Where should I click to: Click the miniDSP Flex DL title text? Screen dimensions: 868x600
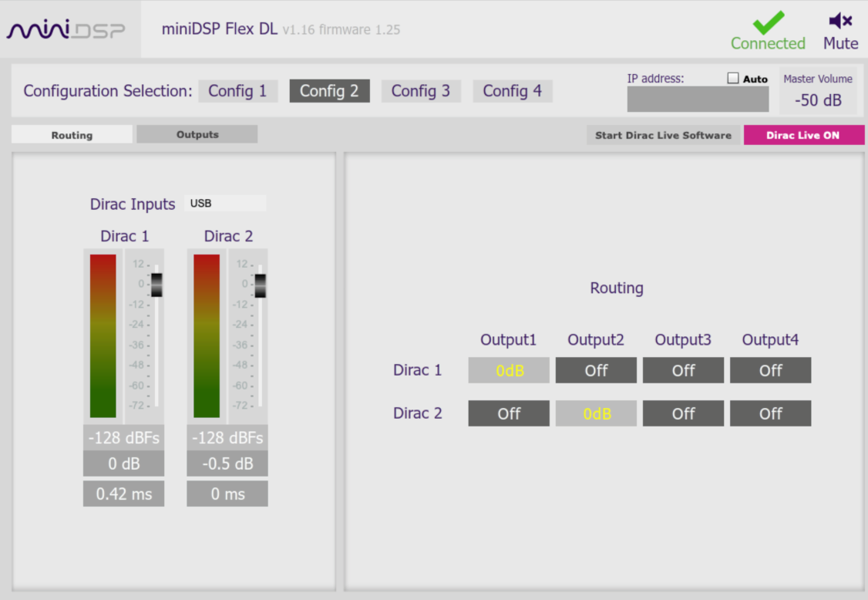point(219,29)
